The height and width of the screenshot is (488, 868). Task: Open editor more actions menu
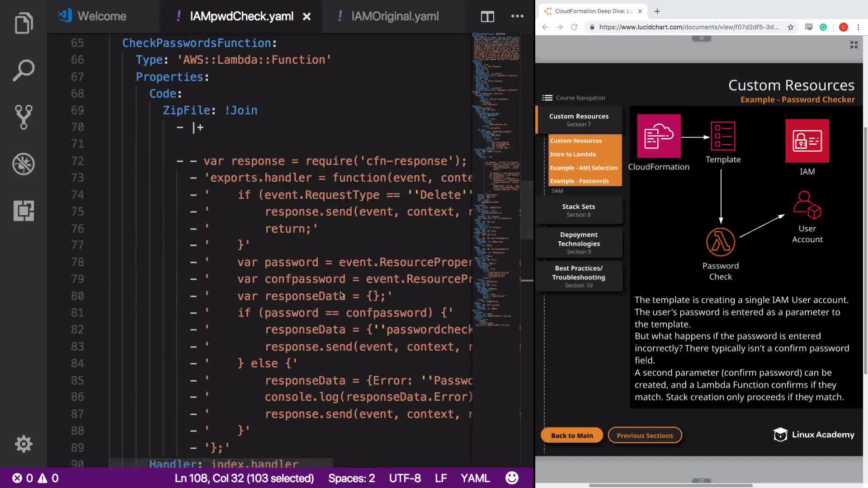517,16
